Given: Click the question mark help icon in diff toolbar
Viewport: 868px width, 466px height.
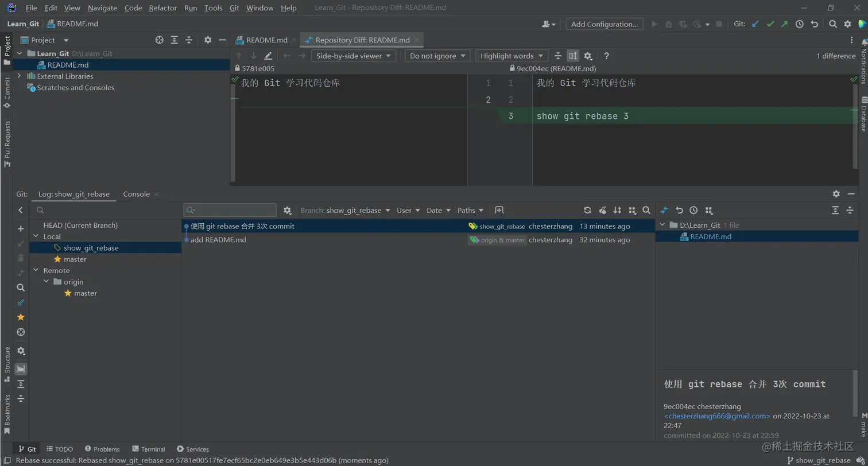Looking at the screenshot, I should tap(606, 56).
